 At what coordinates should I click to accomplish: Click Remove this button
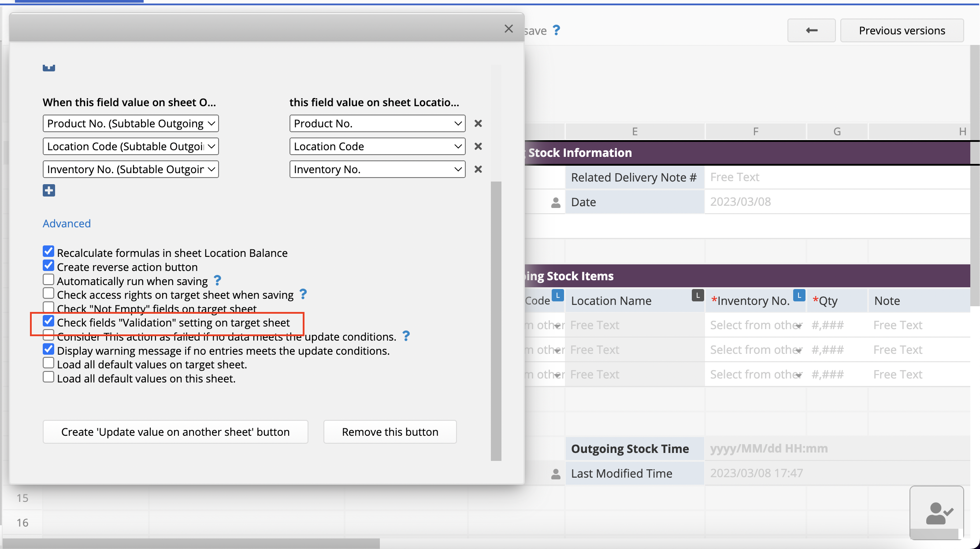(x=390, y=432)
